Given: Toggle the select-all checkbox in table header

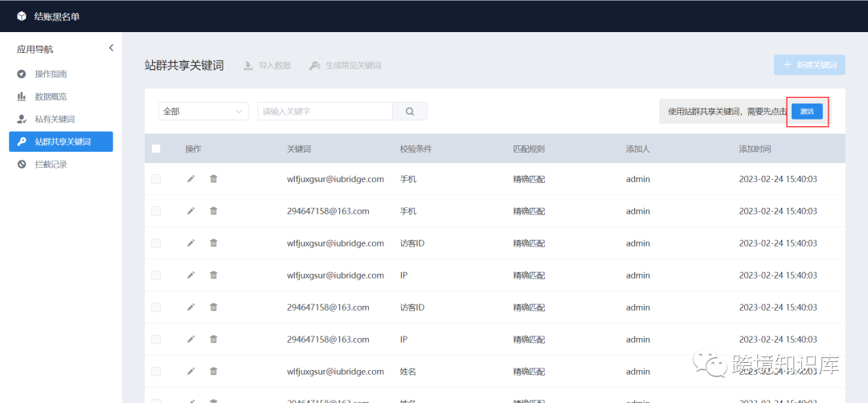Looking at the screenshot, I should coord(156,149).
